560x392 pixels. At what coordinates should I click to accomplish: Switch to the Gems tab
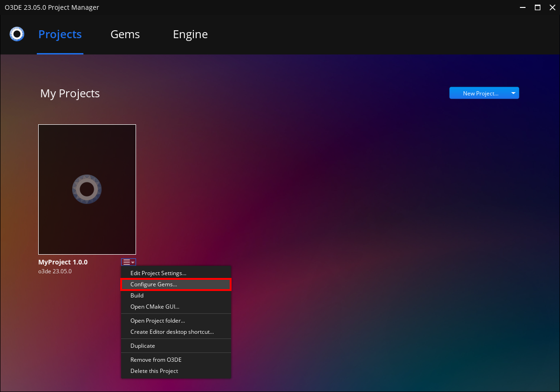pos(125,34)
